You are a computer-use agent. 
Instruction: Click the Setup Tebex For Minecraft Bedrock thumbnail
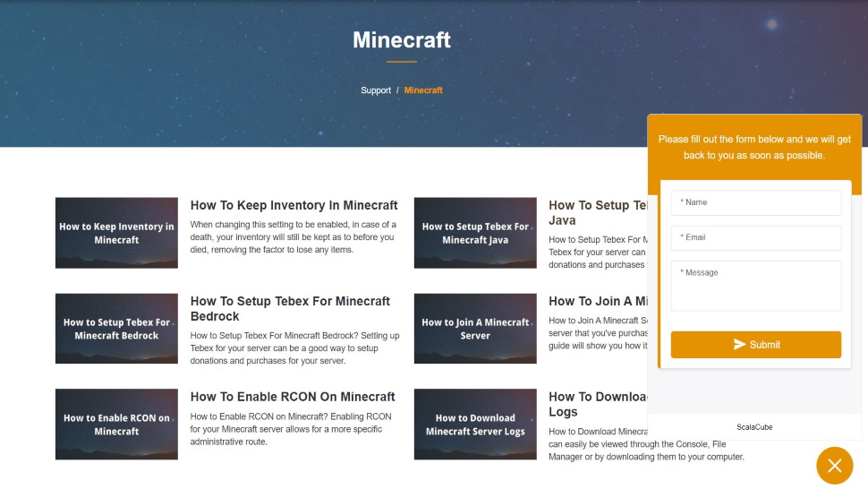click(116, 329)
